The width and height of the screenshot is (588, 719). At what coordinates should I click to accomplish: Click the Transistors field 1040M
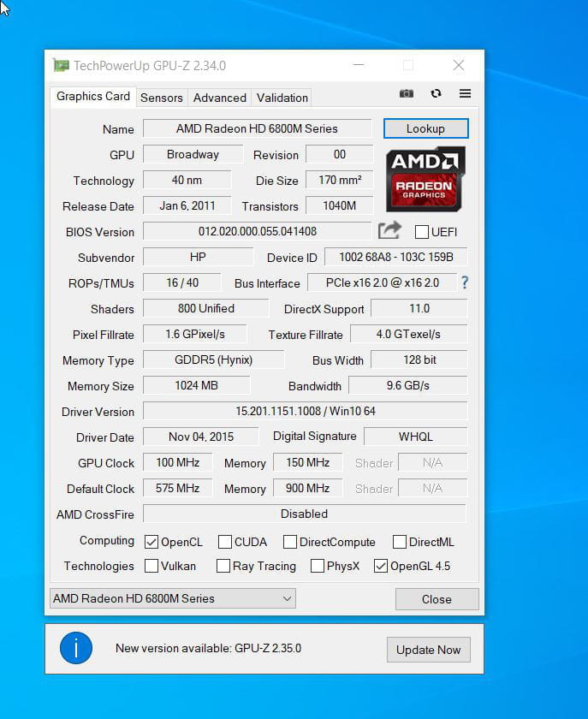pyautogui.click(x=340, y=205)
